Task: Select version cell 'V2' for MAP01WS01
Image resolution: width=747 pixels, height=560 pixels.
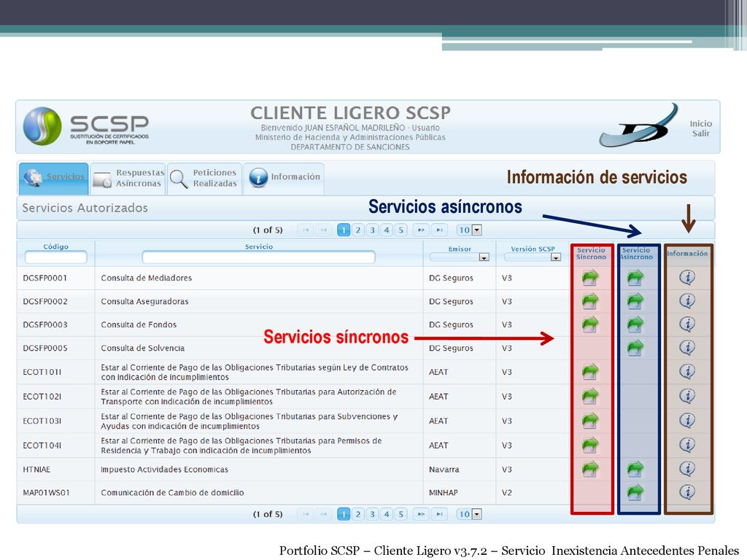Action: click(507, 493)
